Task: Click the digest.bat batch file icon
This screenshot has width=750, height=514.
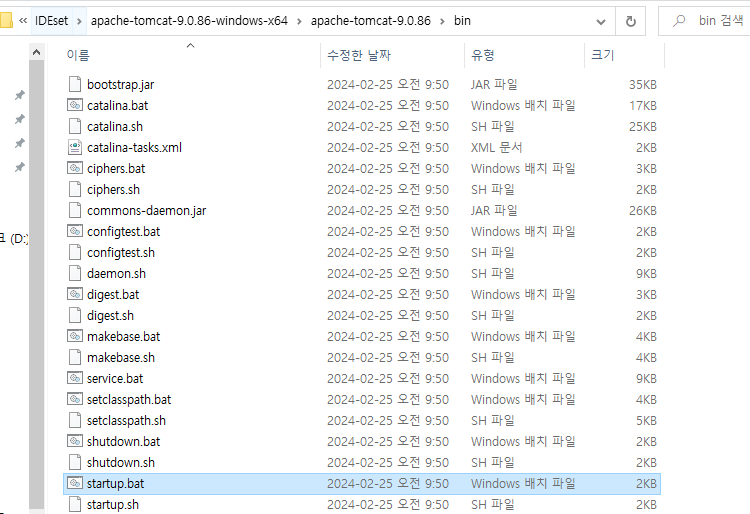Action: coord(75,294)
